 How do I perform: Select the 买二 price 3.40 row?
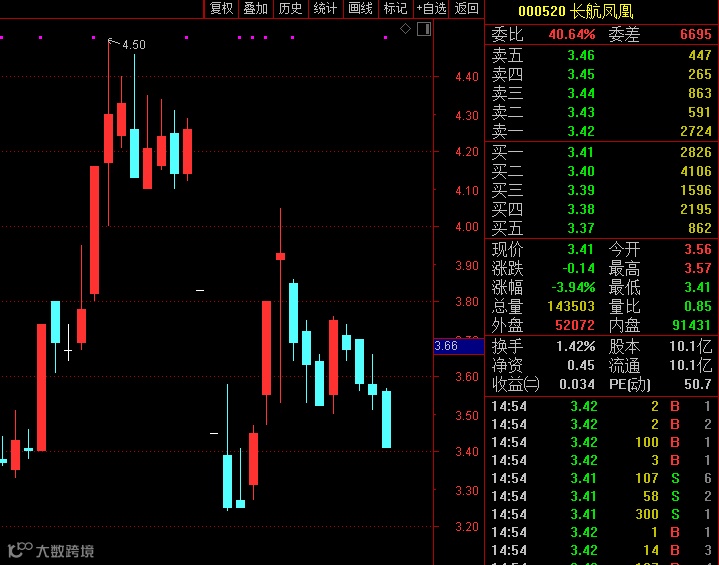point(601,171)
